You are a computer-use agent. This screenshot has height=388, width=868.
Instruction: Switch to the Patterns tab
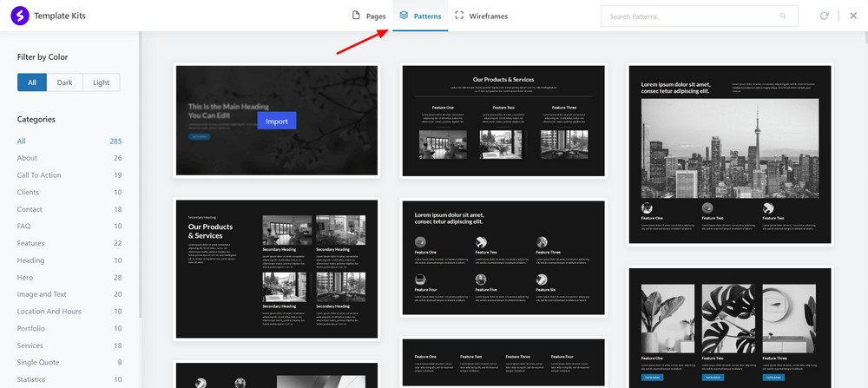[420, 16]
